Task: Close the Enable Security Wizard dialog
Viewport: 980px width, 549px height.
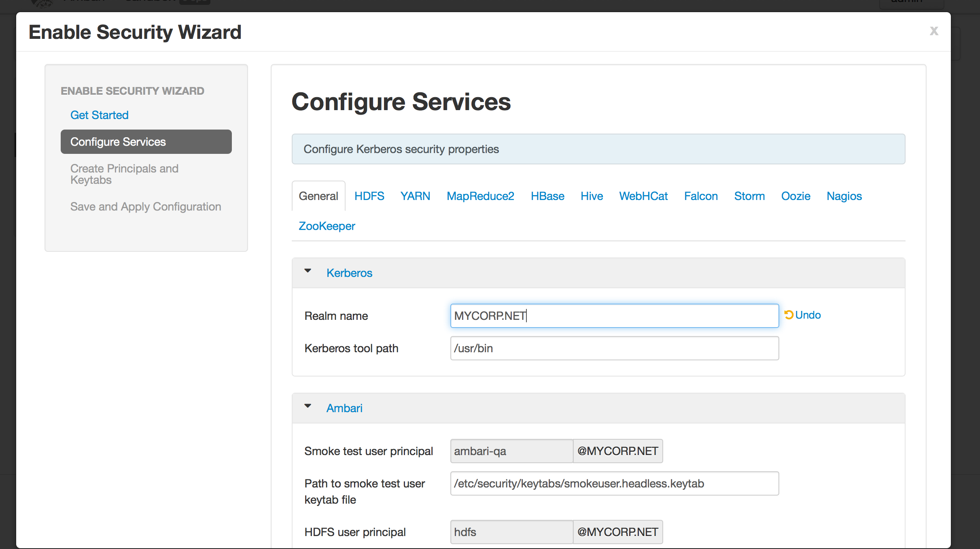Action: [x=934, y=31]
